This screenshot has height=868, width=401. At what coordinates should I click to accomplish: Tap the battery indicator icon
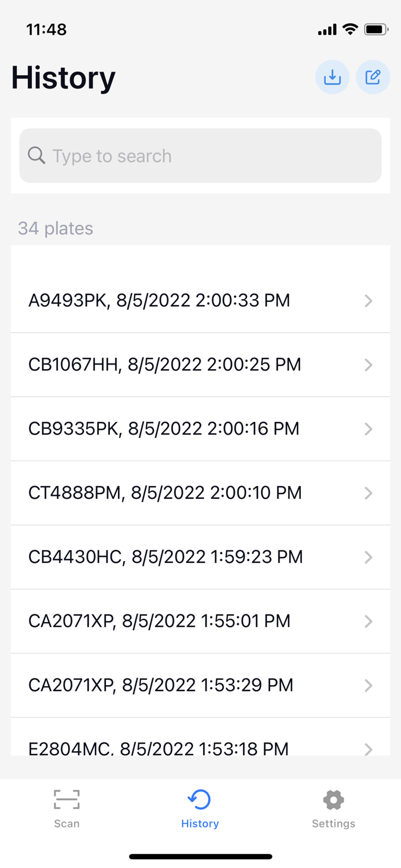coord(376,29)
